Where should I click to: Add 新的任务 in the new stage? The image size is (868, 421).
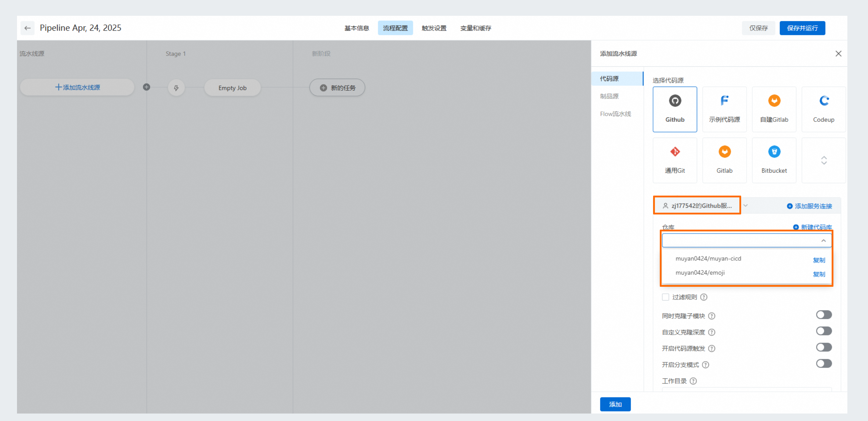[x=337, y=88]
